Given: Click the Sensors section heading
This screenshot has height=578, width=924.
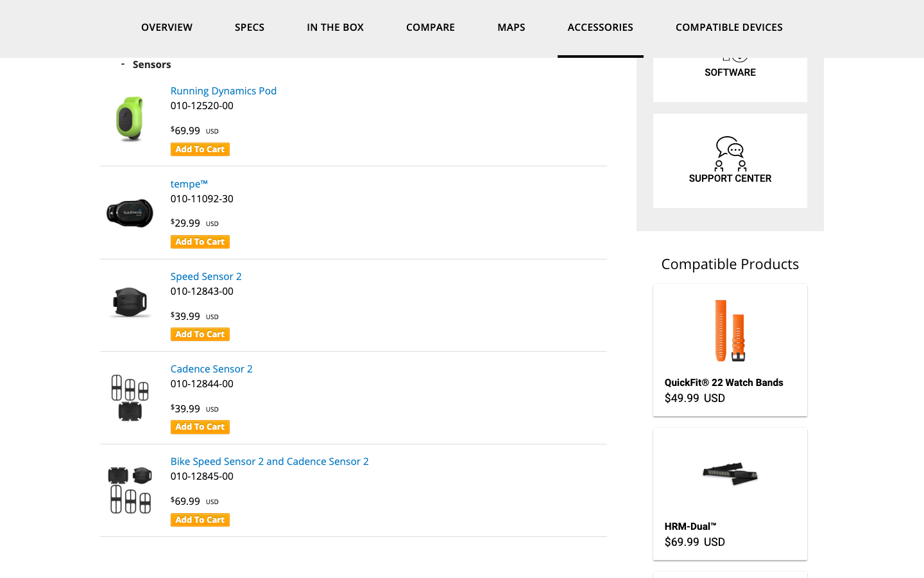Looking at the screenshot, I should tap(152, 64).
